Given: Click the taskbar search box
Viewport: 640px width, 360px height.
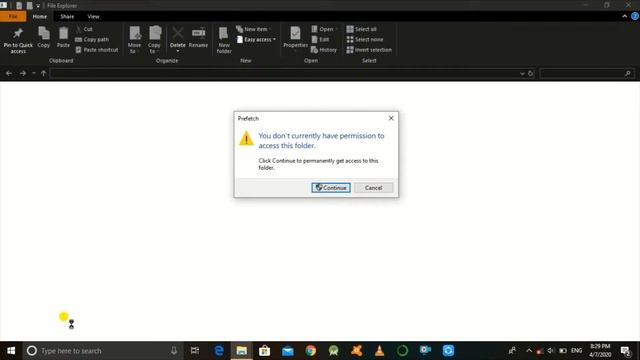Looking at the screenshot, I should [x=103, y=351].
